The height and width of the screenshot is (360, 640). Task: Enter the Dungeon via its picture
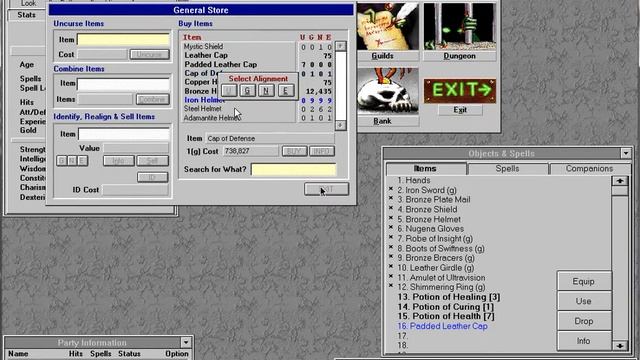pyautogui.click(x=460, y=27)
